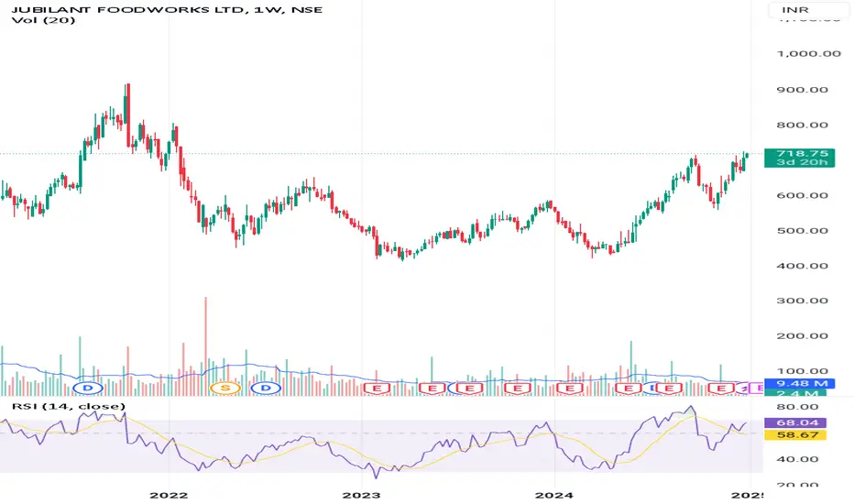Image resolution: width=854 pixels, height=504 pixels.
Task: Open the third E earnings marker of 2024
Action: pos(670,389)
